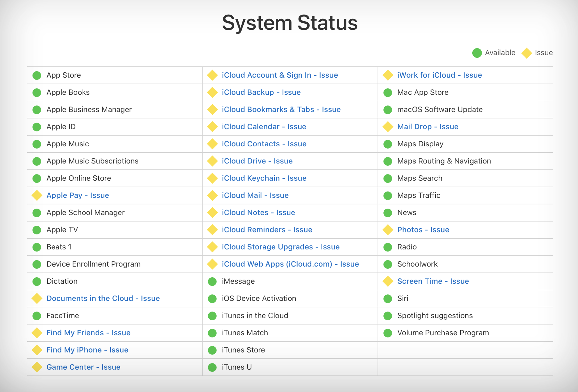578x392 pixels.
Task: View the iCloud Storage Upgrades issue
Action: click(x=281, y=247)
